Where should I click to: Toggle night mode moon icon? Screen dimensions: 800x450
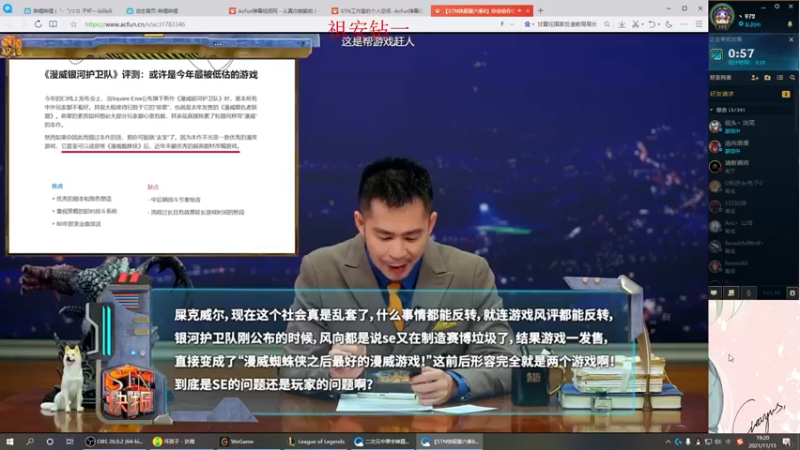[669, 24]
